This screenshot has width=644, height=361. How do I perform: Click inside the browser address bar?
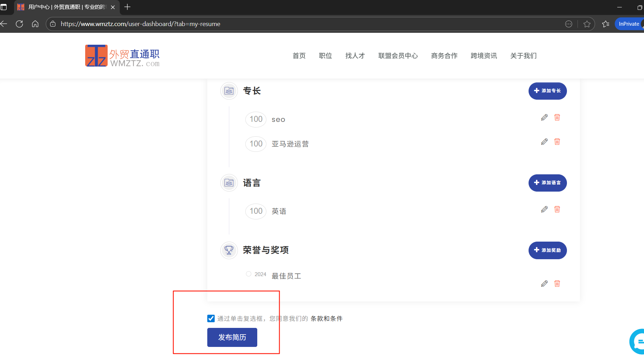tap(211, 24)
